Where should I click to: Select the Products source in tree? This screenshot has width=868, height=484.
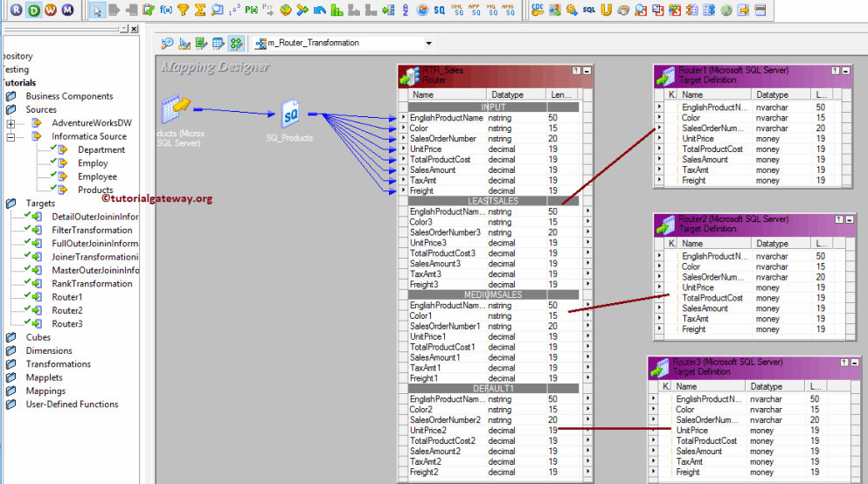pyautogui.click(x=95, y=190)
